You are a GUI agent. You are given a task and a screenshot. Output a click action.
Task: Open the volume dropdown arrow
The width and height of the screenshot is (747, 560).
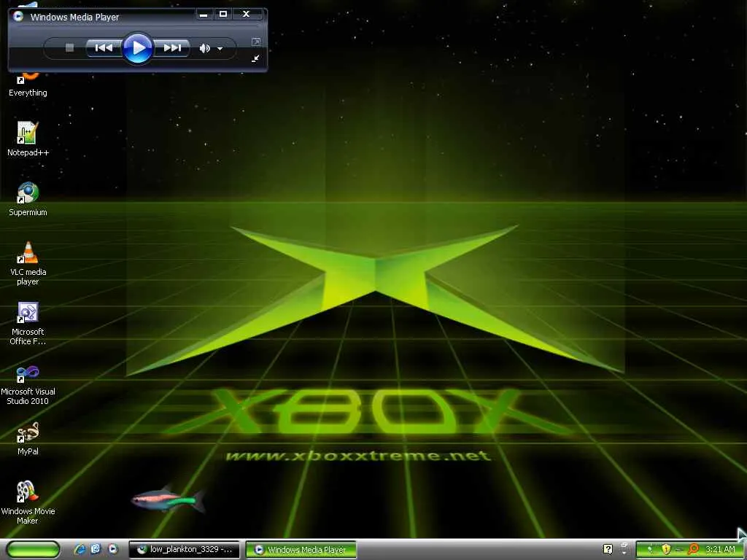220,49
